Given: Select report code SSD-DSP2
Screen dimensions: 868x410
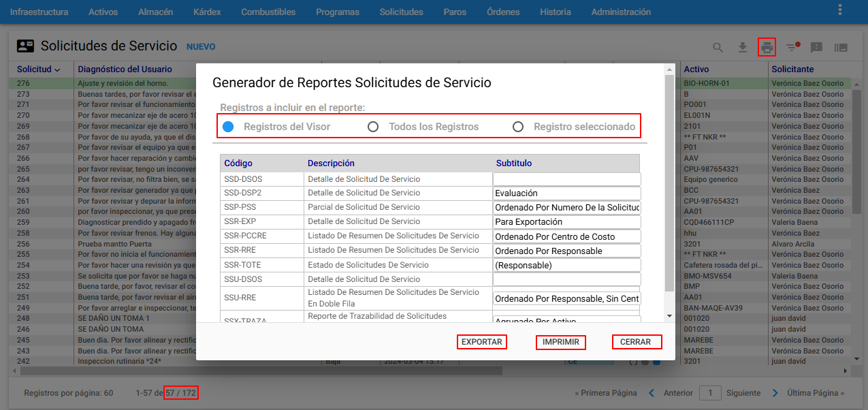Looking at the screenshot, I should [242, 193].
